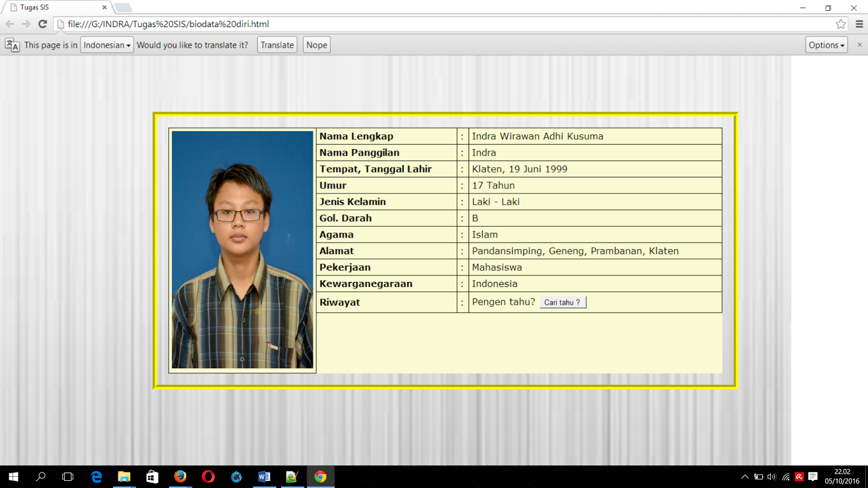Open Opera from the taskbar
868x488 pixels.
209,477
